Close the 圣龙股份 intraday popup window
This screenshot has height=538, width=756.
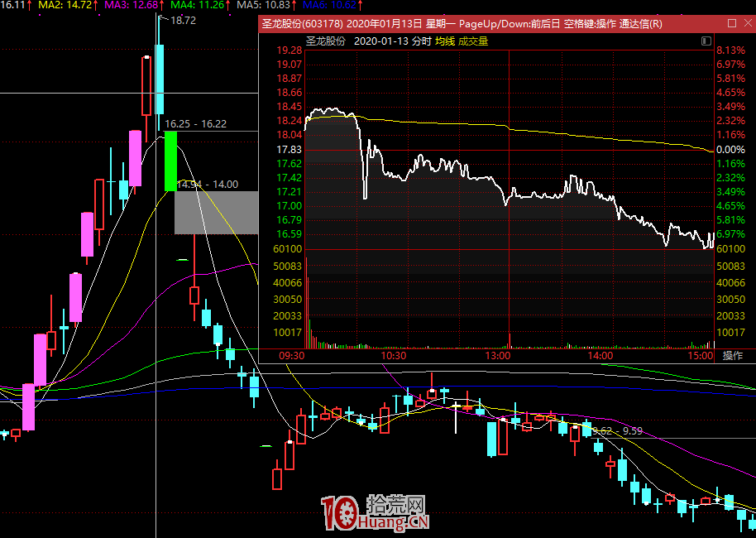click(748, 23)
